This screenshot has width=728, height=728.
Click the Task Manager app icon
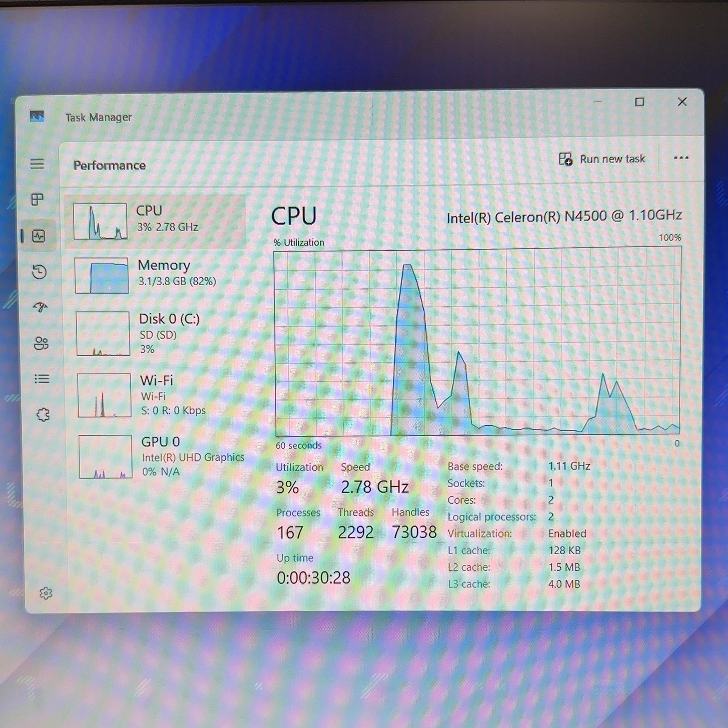click(x=37, y=117)
